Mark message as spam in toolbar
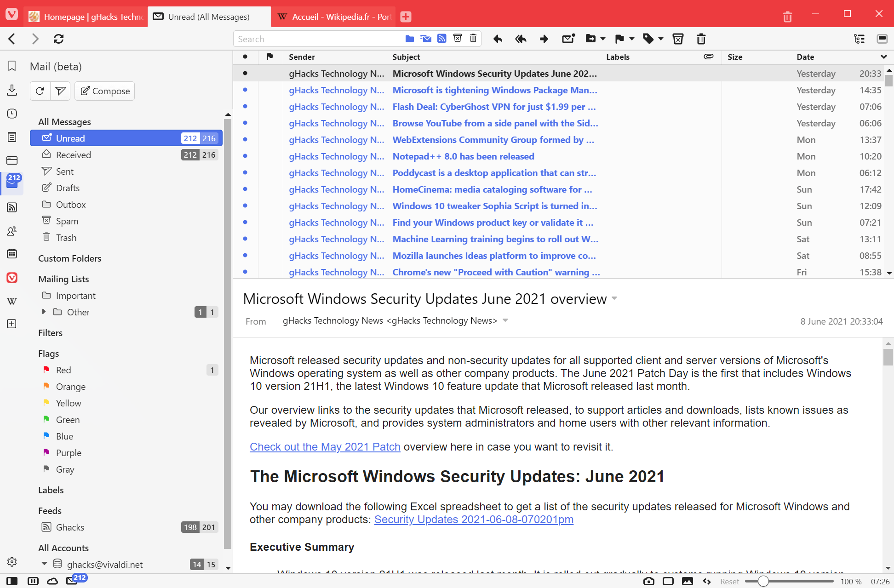The image size is (894, 588). (x=678, y=39)
